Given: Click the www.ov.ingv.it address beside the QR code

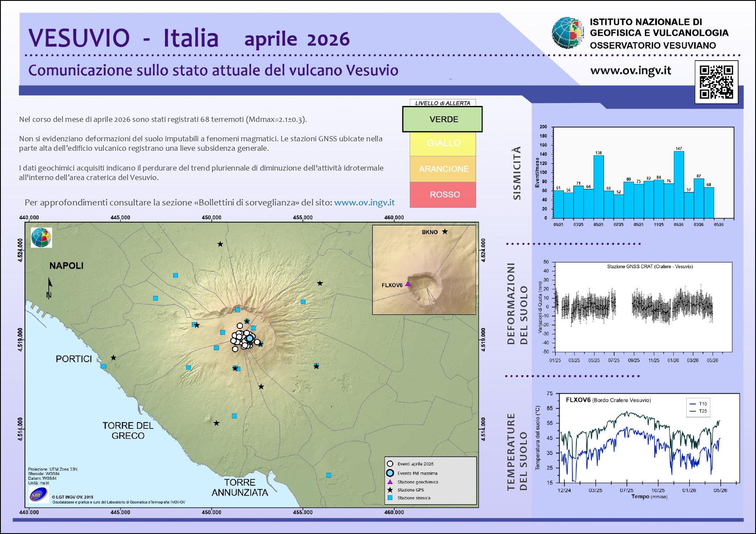Looking at the screenshot, I should pos(631,71).
